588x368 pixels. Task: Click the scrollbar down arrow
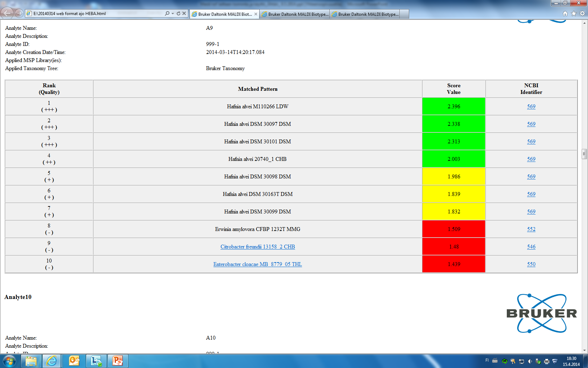pyautogui.click(x=584, y=350)
